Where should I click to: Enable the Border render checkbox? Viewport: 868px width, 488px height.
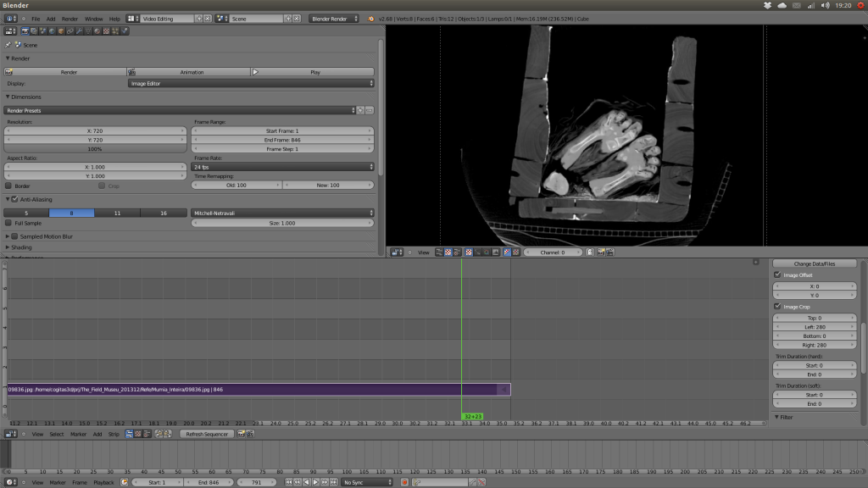[7, 186]
